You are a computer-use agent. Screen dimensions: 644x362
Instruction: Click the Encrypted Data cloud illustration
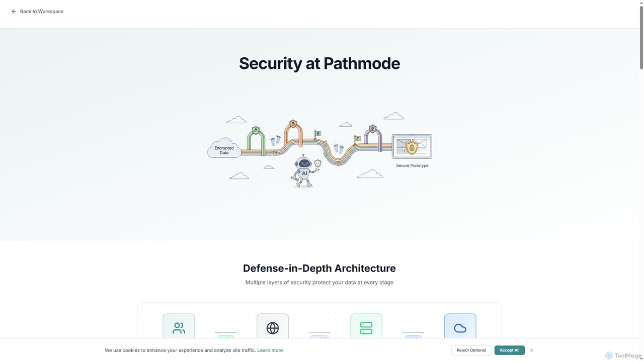(x=224, y=148)
